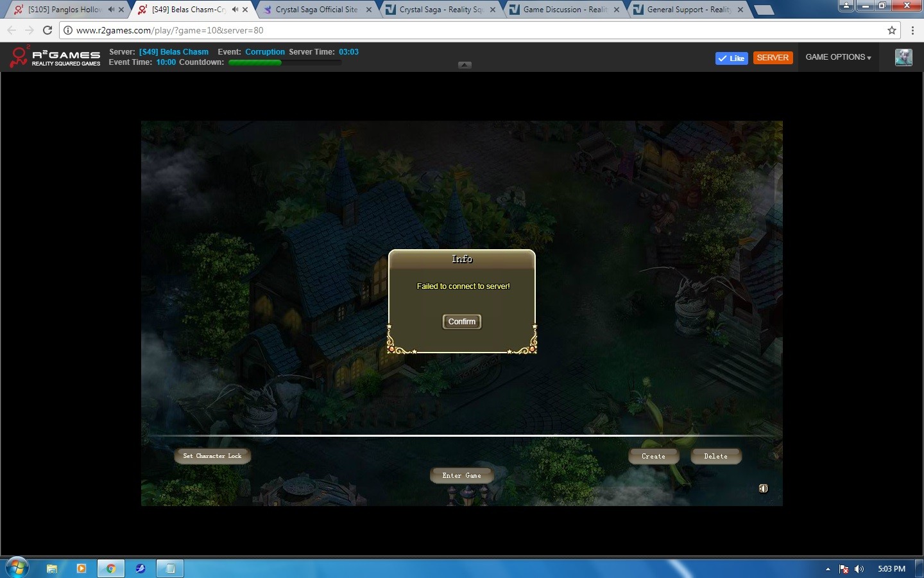Screen dimensions: 924x578
Task: Show hidden system tray icons
Action: tap(828, 569)
